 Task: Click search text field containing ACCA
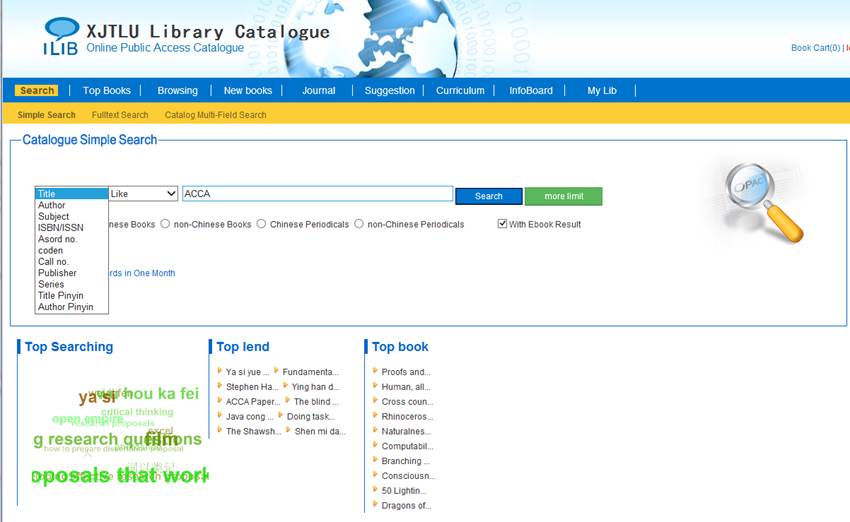point(317,194)
